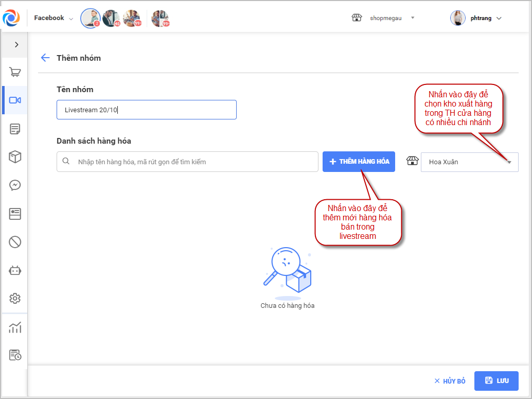Open the customer card sidebar icon
Screen dimensions: 532x399
15,214
